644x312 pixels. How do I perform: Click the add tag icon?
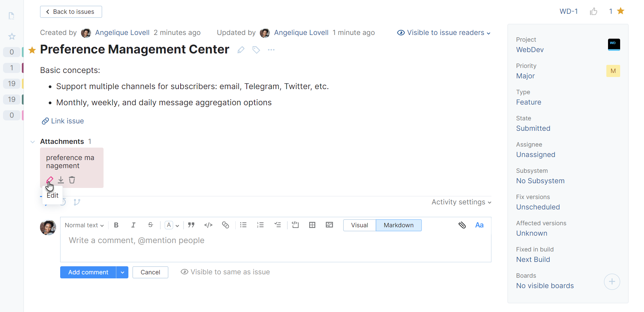pyautogui.click(x=256, y=50)
